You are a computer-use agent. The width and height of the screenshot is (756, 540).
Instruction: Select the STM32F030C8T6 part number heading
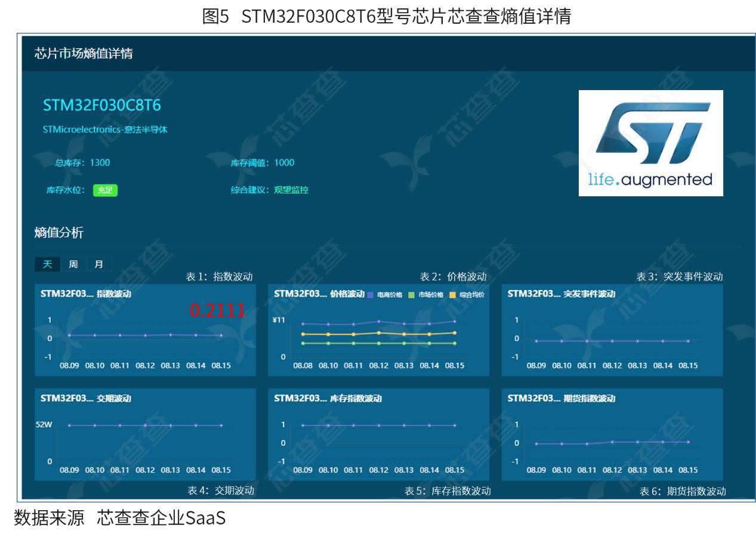tap(102, 105)
